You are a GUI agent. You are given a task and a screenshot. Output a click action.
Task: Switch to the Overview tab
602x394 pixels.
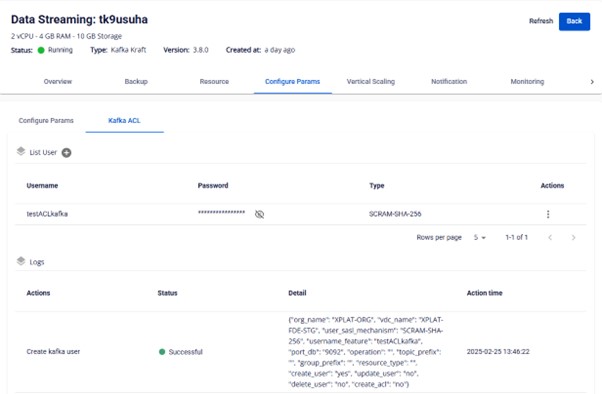click(x=58, y=81)
